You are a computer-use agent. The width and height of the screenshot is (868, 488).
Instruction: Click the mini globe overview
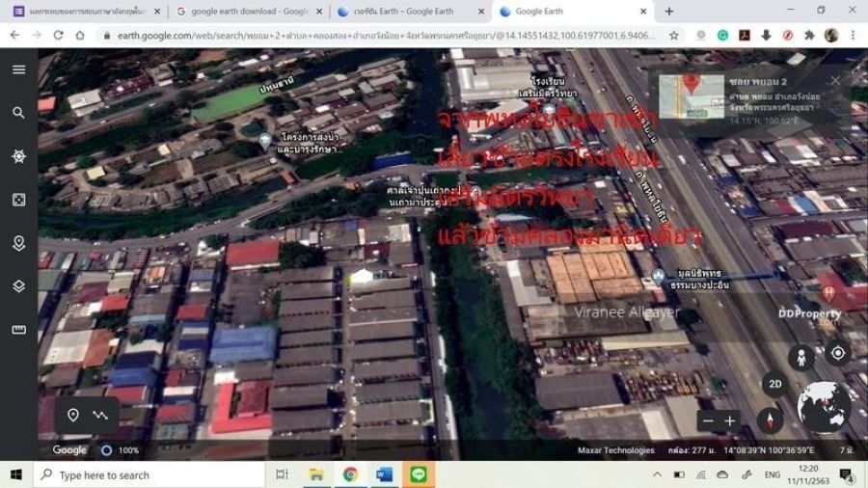coord(825,406)
